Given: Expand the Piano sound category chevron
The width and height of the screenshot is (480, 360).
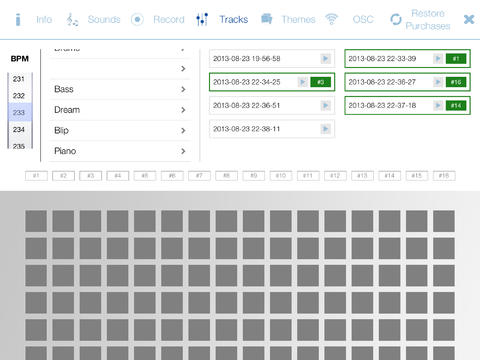Looking at the screenshot, I should pyautogui.click(x=183, y=151).
